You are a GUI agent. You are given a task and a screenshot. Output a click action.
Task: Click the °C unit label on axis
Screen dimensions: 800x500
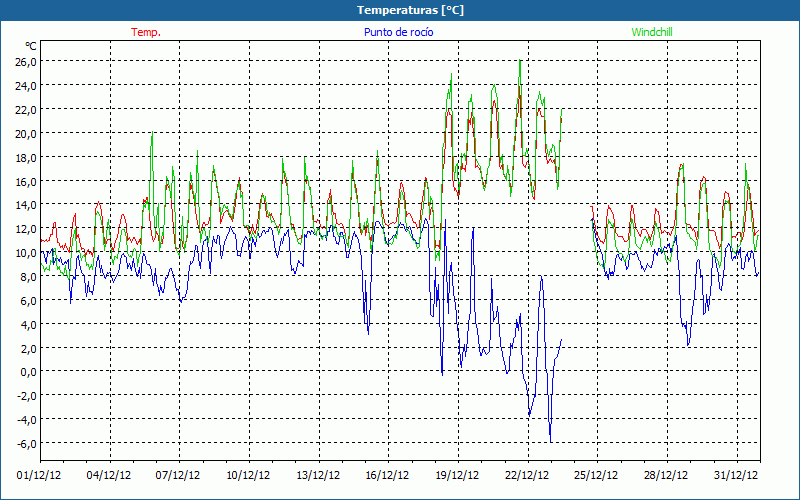pyautogui.click(x=31, y=46)
